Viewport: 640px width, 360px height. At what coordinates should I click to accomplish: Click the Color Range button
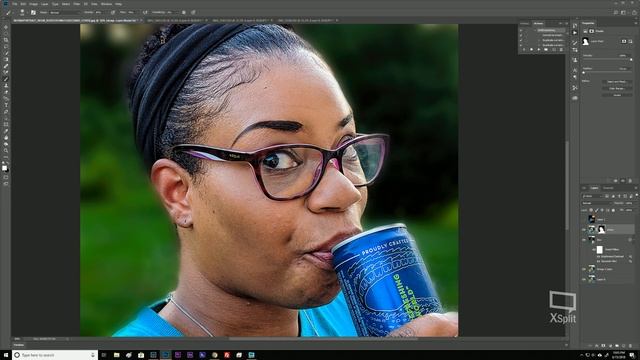617,88
